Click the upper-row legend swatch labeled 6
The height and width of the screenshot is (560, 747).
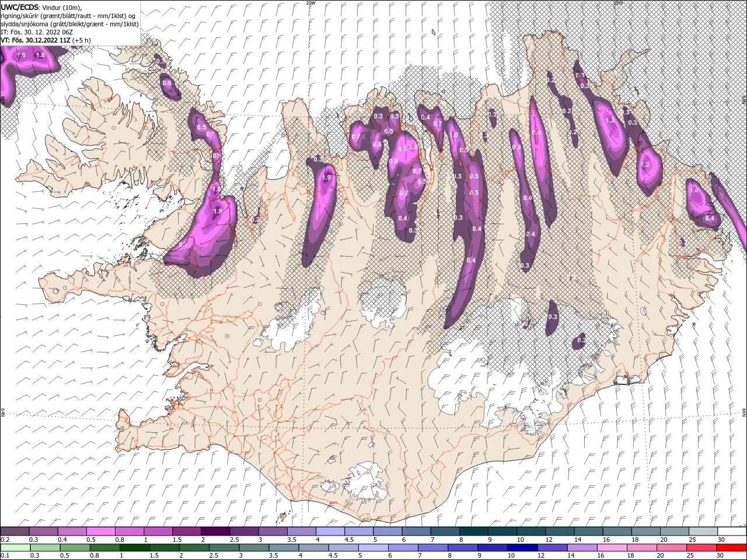416,531
